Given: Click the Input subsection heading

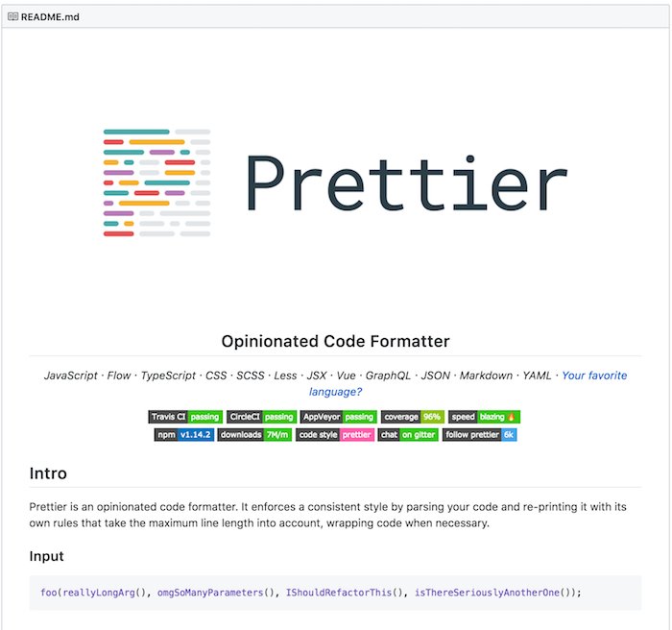Looking at the screenshot, I should [47, 556].
